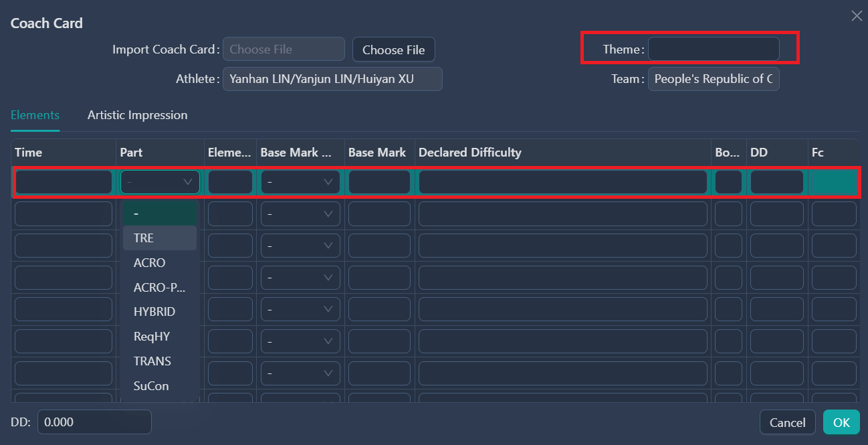Click first row's Declared Difficulty field
Viewport: 868px width, 445px height.
[563, 182]
